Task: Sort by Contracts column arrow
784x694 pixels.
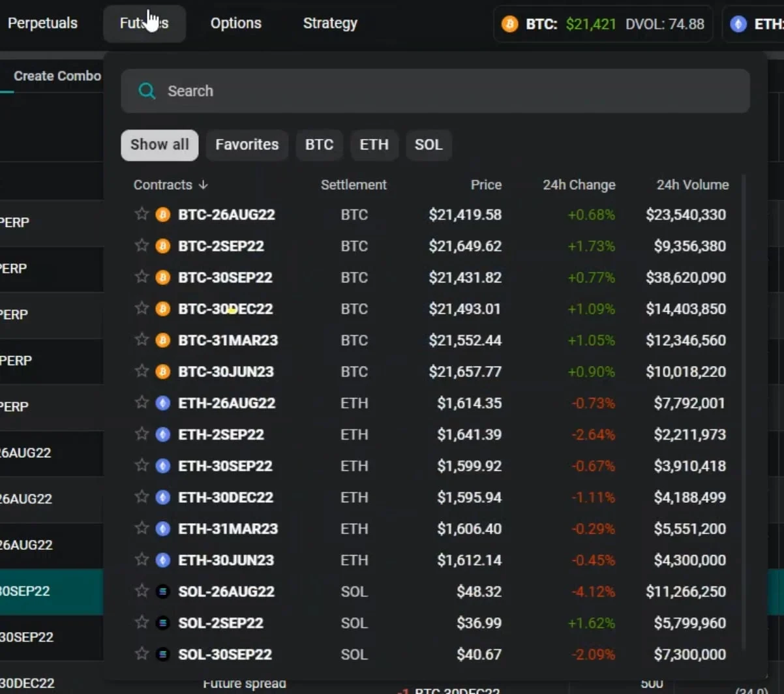Action: pos(204,185)
